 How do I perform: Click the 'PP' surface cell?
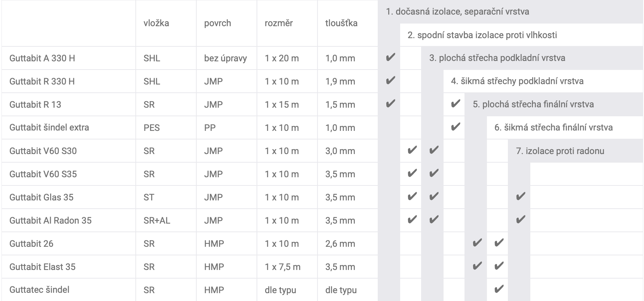[x=210, y=128]
